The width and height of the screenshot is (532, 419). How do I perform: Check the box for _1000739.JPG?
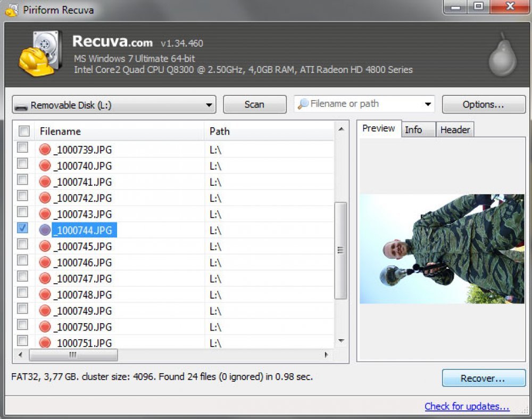(x=22, y=147)
